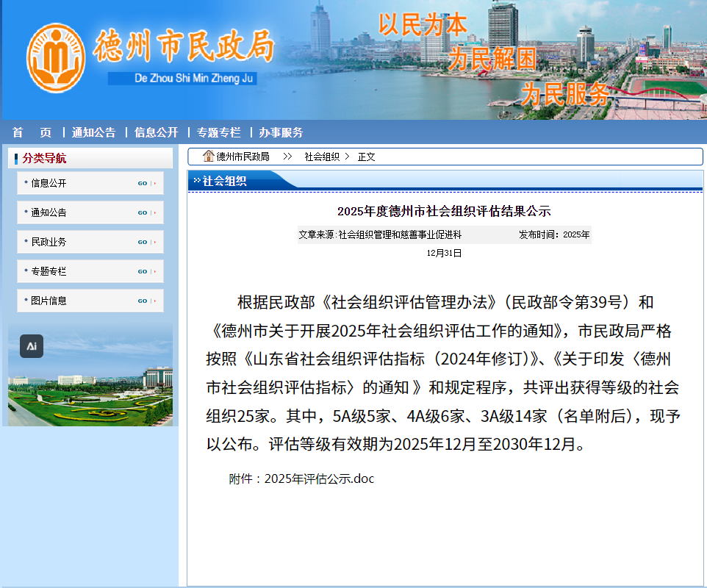Navigate to 社会组织 via the breadcrumb
Image resolution: width=707 pixels, height=588 pixels.
click(x=322, y=157)
